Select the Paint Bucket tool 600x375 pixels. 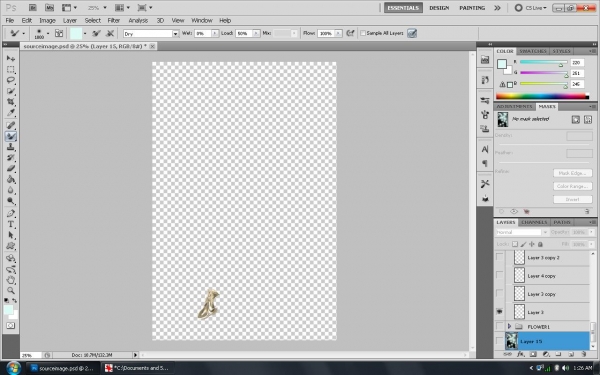pyautogui.click(x=11, y=179)
